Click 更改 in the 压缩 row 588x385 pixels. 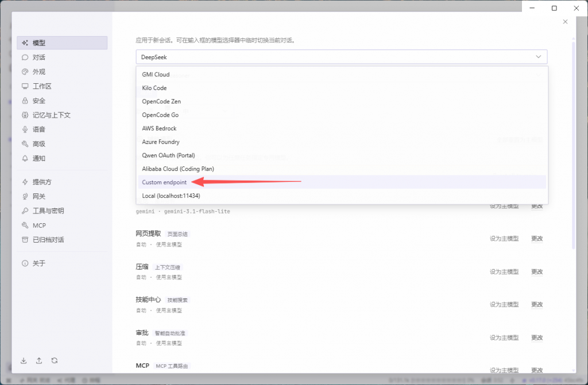point(537,271)
